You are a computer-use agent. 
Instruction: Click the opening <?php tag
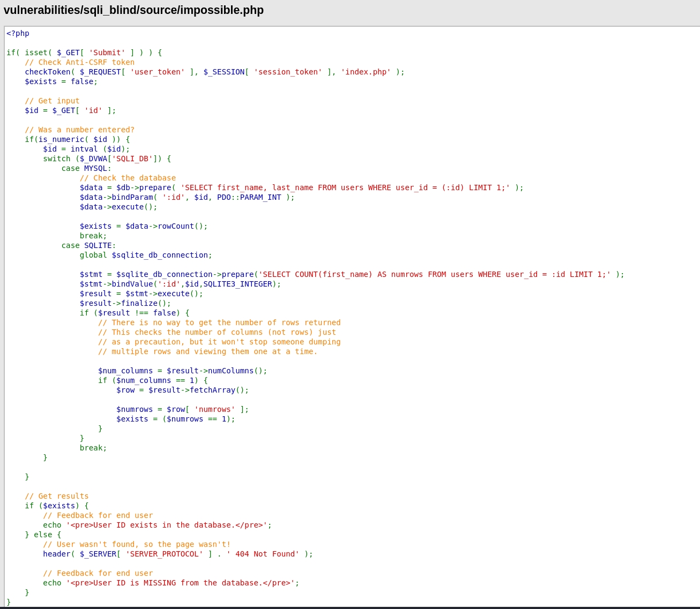pyautogui.click(x=18, y=33)
